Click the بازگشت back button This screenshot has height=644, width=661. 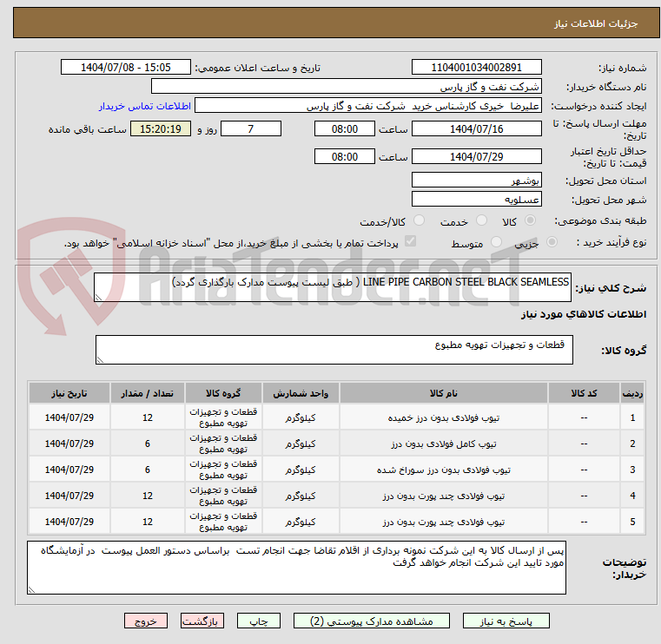202,621
